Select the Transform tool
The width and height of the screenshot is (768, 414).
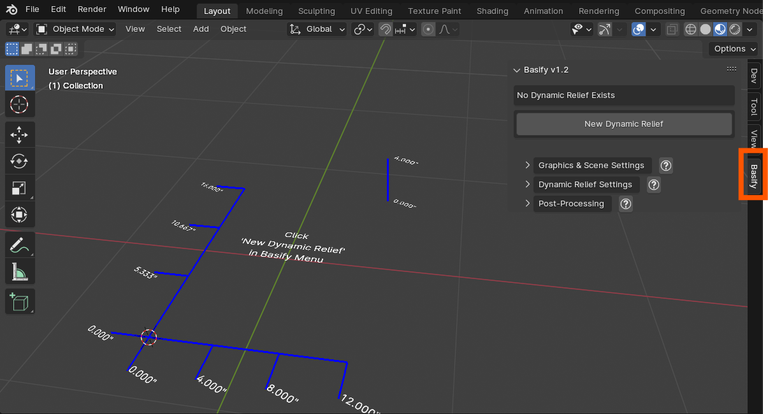point(19,214)
